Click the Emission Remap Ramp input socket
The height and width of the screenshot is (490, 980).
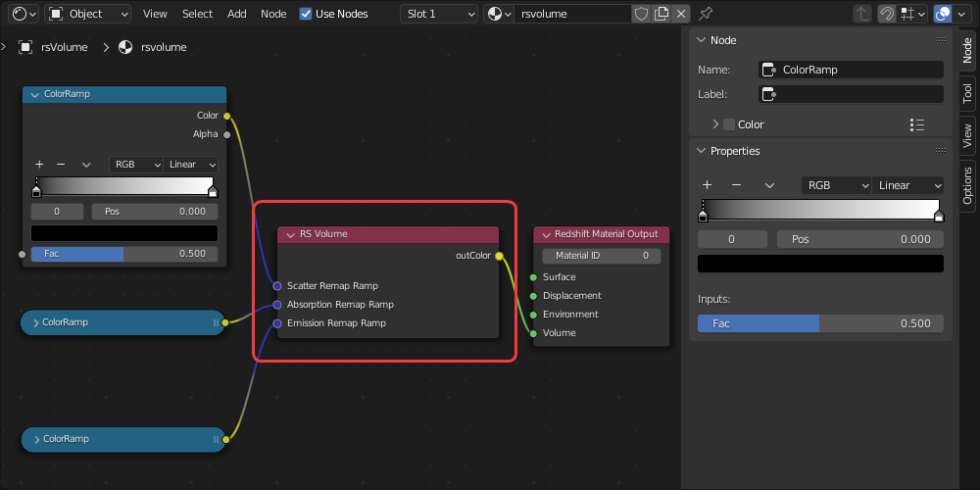(277, 323)
